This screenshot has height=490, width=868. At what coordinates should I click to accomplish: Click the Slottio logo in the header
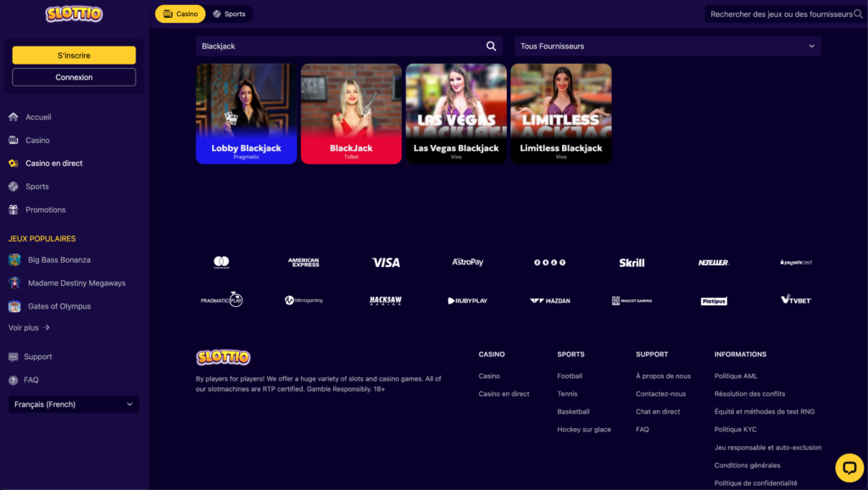click(x=74, y=14)
